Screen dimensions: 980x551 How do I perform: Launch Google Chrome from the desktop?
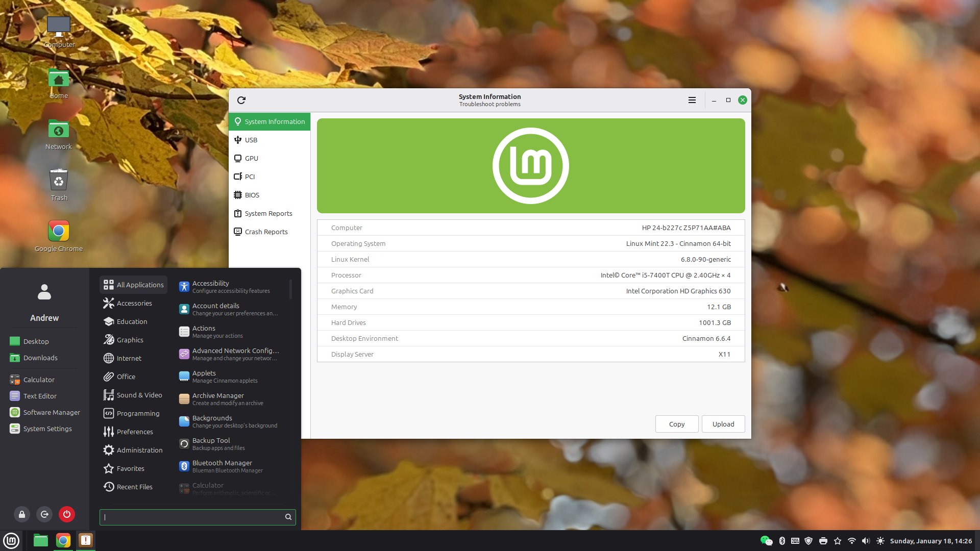pos(59,236)
